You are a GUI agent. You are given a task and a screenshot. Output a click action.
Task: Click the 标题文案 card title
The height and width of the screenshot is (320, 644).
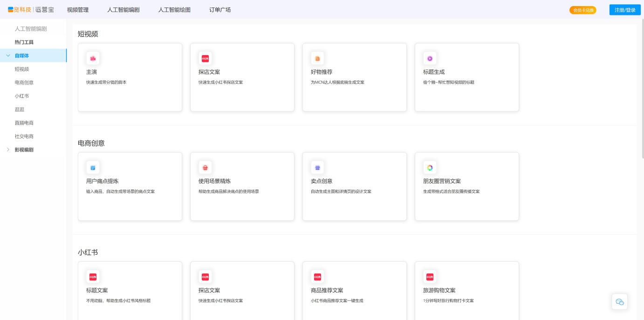coord(97,290)
